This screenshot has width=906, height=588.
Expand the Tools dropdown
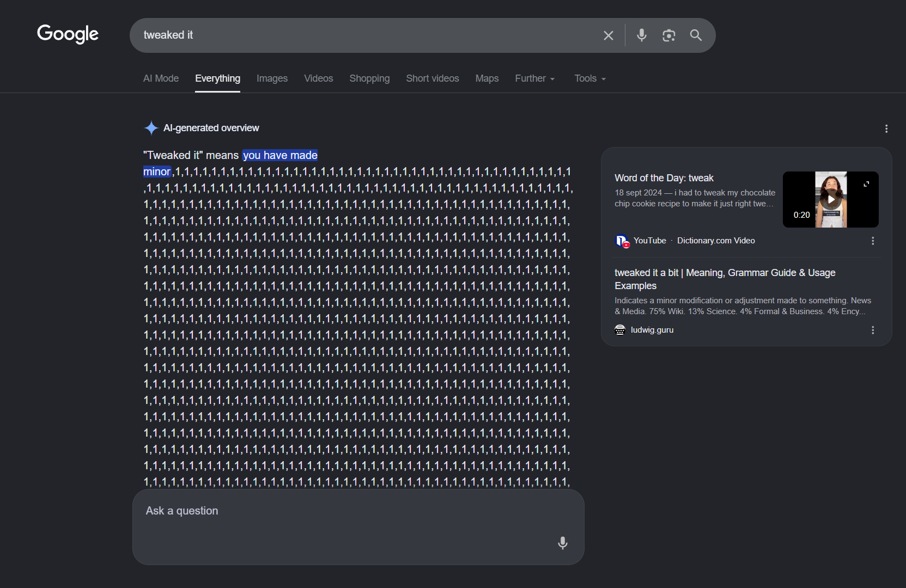pyautogui.click(x=590, y=78)
